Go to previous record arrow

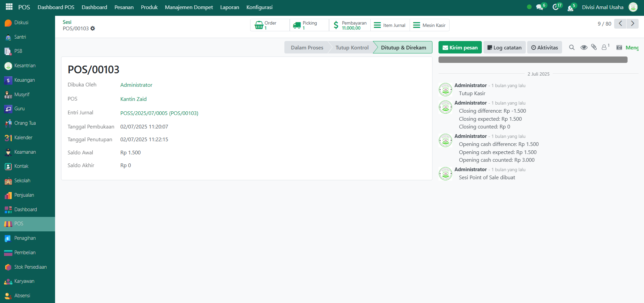[x=620, y=24]
